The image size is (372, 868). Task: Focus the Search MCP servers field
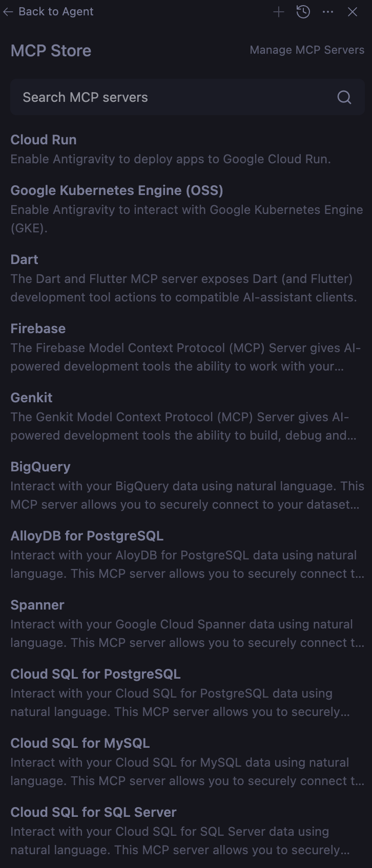(x=174, y=97)
